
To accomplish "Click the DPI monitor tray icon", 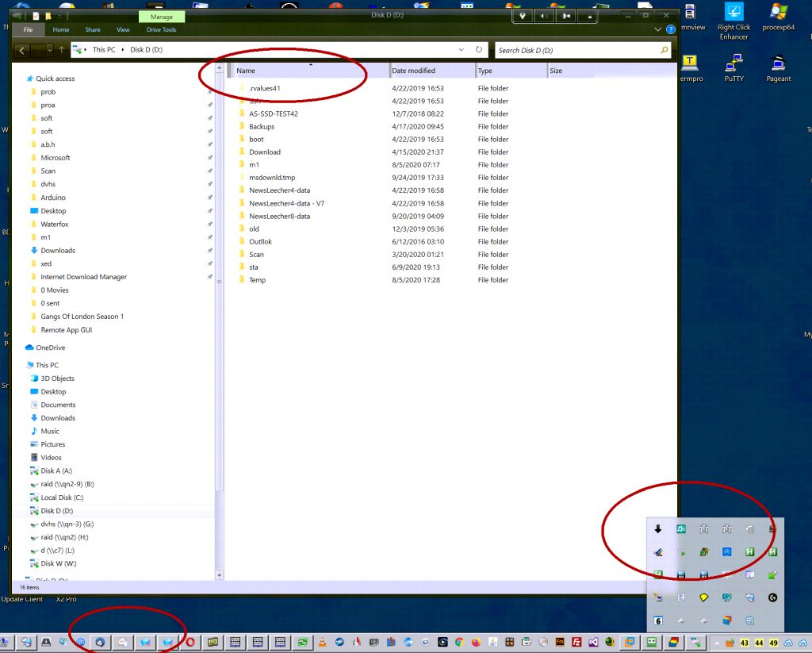I will tap(727, 597).
